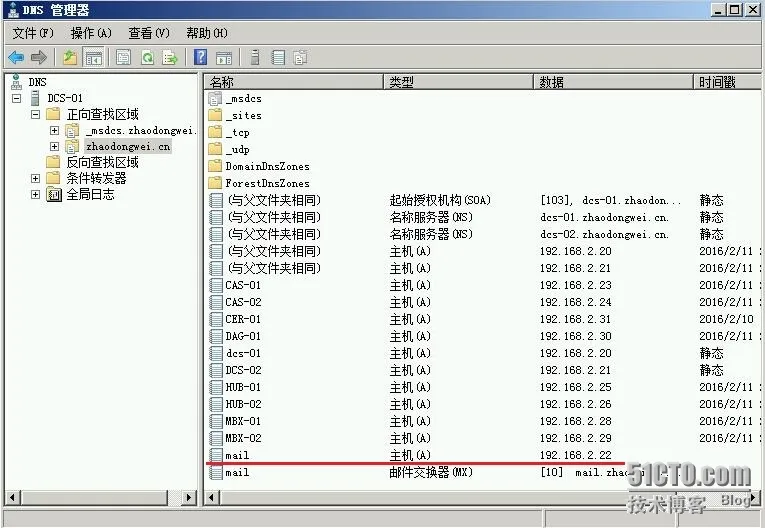Select the CER-01 host record
Viewport: 765px width, 528px height.
click(484, 319)
